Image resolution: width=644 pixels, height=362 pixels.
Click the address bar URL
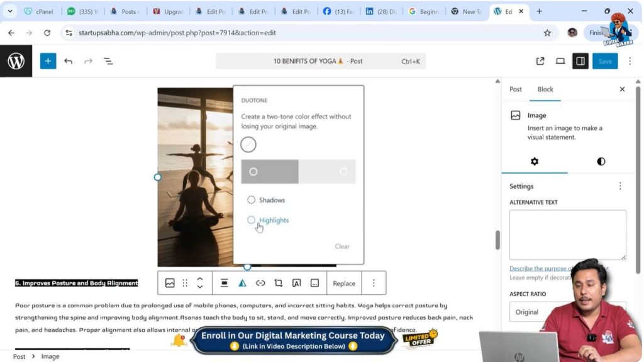click(x=177, y=33)
